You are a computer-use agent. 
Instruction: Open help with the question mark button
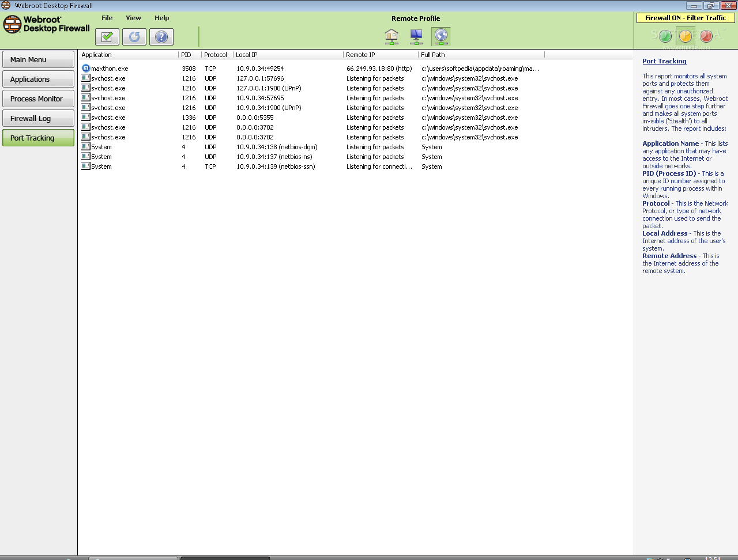click(161, 37)
